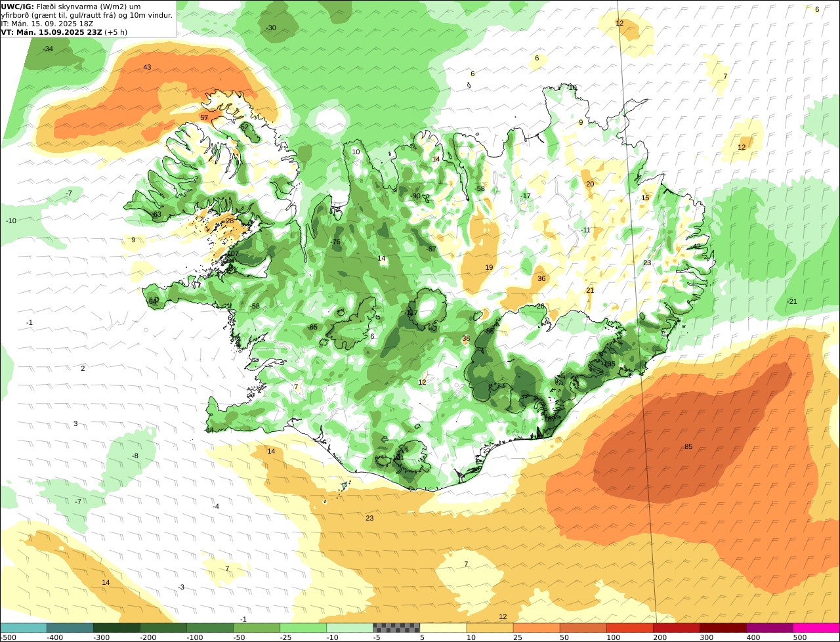The height and width of the screenshot is (642, 840).
Task: Click legend swatch between 400 and 500
Action: click(x=769, y=628)
